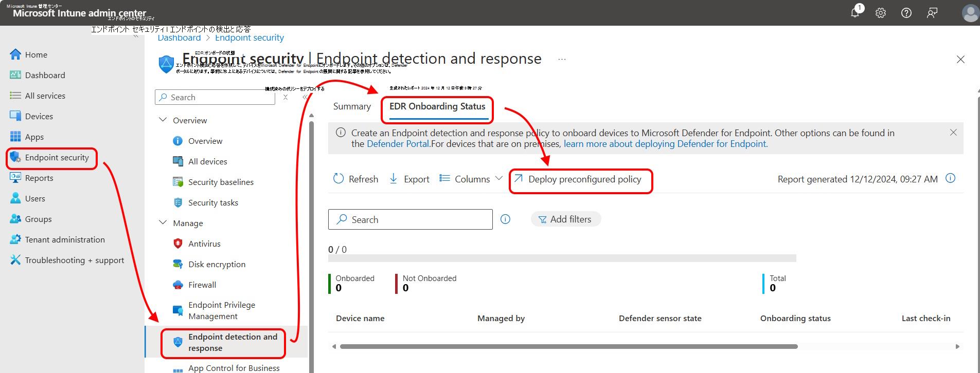This screenshot has height=373, width=980.
Task: Open learn more about deploying Defender link
Action: (666, 144)
